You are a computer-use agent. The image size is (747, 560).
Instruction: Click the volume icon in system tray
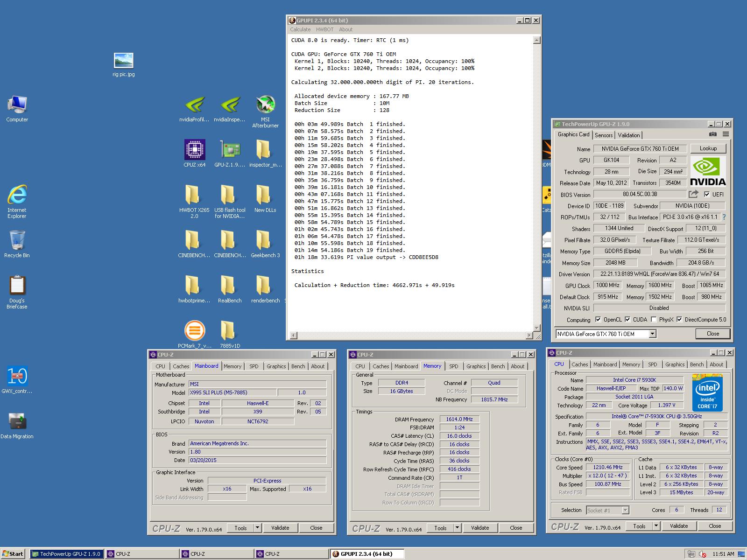(x=702, y=554)
